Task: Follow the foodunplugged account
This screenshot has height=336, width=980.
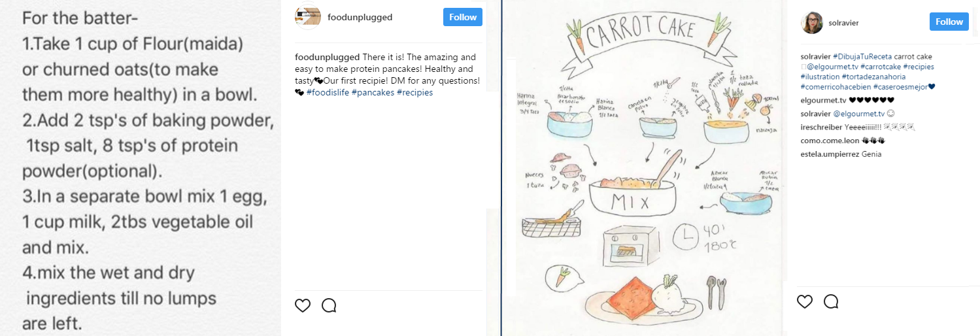Action: click(463, 18)
